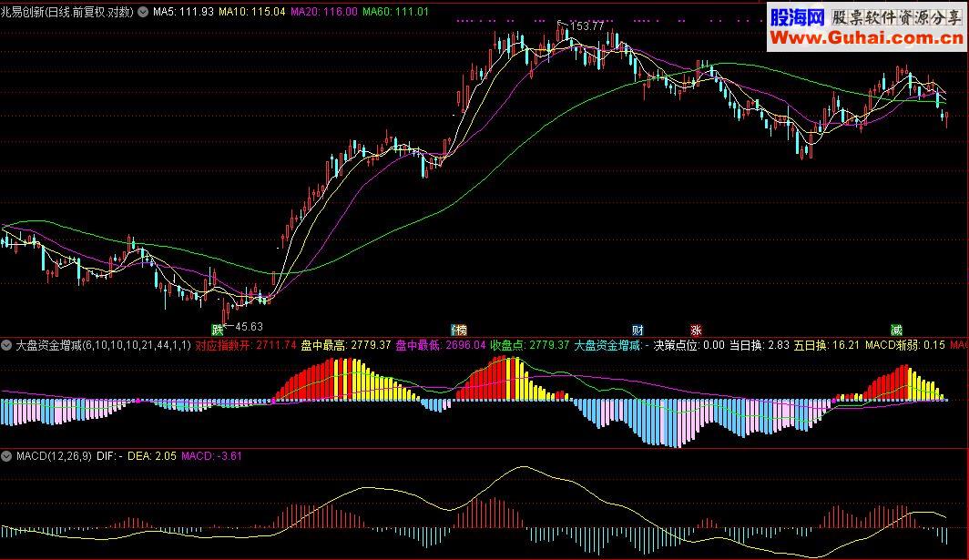Select the MA5: 111.93 label

pyautogui.click(x=183, y=12)
